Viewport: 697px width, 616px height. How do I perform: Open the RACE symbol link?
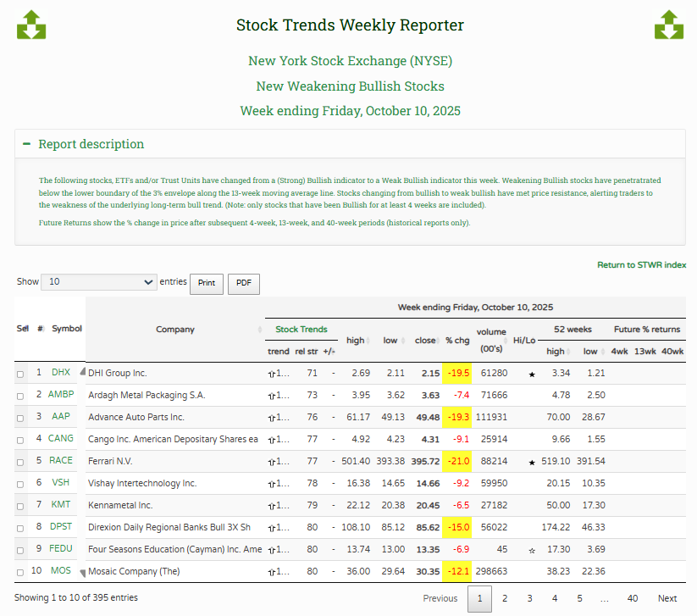click(61, 461)
